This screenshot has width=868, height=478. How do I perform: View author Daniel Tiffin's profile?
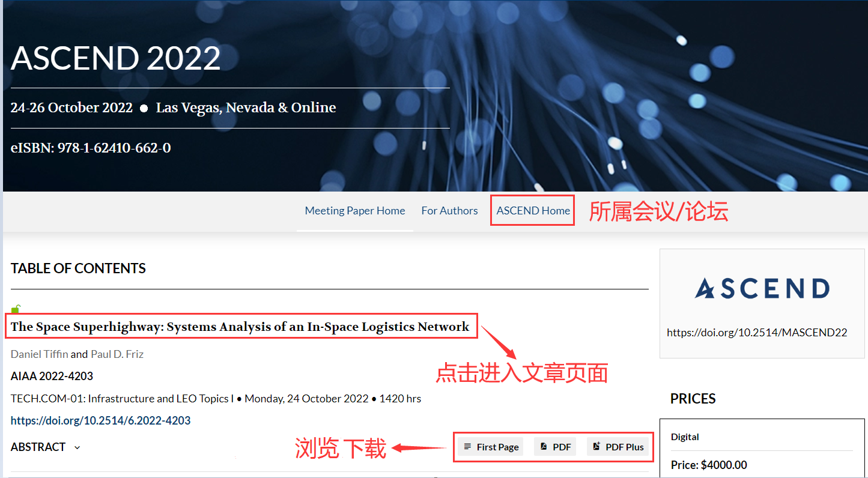tap(39, 354)
